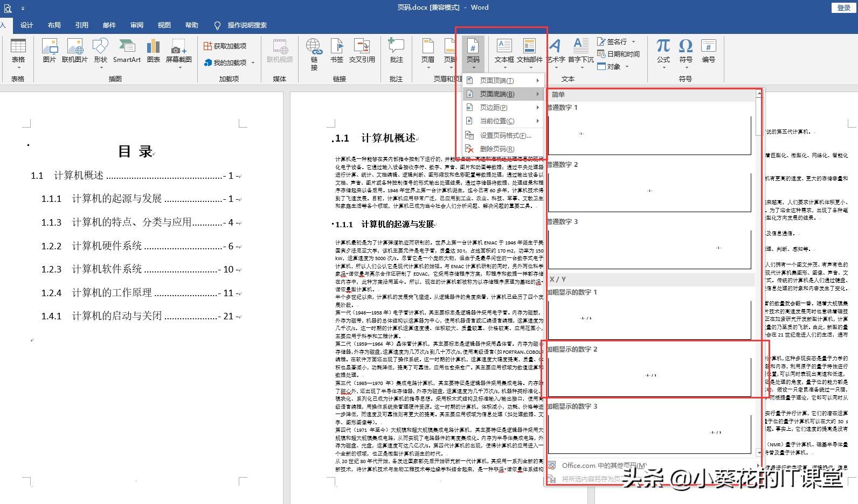Add a 批注 comment
Screen dimensions: 858x504
(396, 51)
